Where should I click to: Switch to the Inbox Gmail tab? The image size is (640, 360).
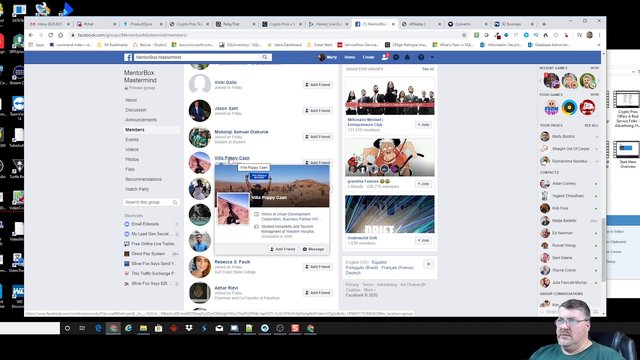[x=50, y=24]
